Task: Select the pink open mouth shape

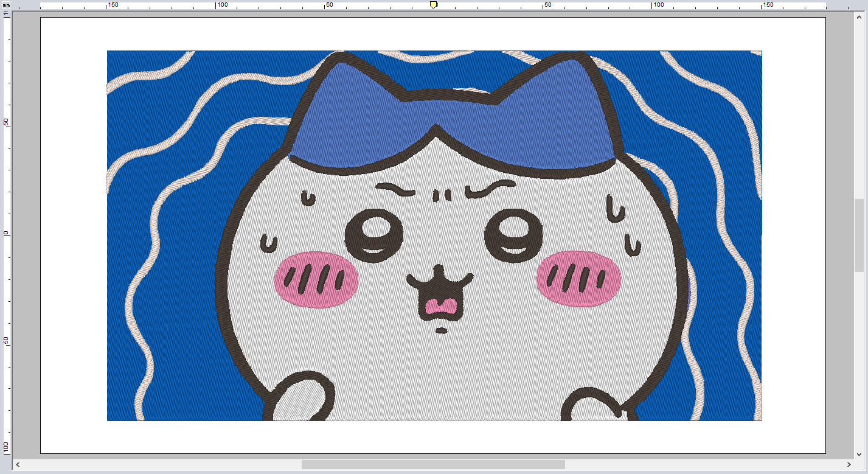Action: (442, 306)
